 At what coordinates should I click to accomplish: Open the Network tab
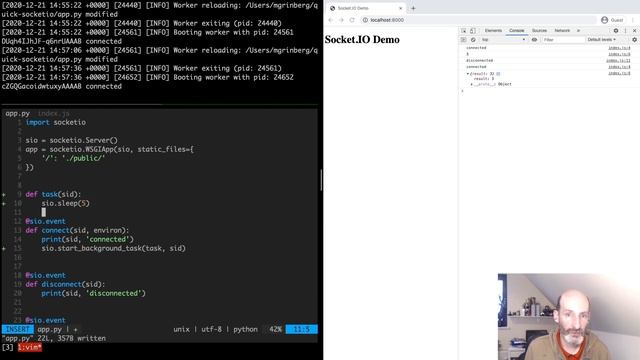[562, 31]
